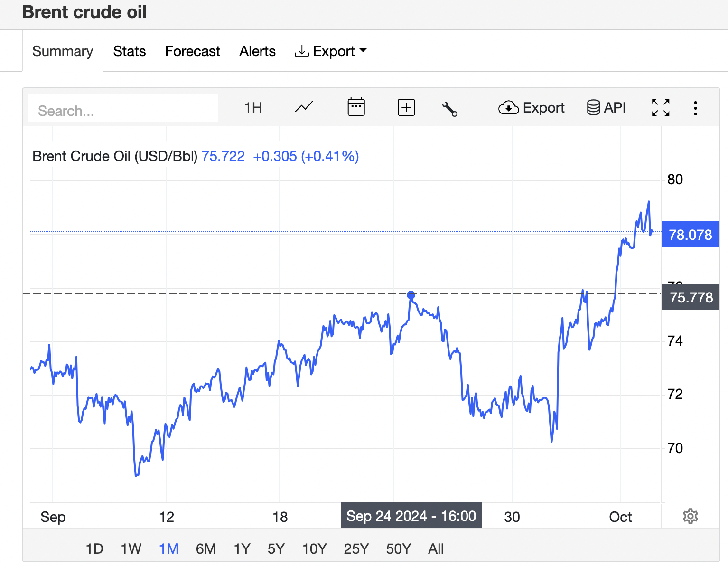Click the Sep x-axis label
The width and height of the screenshot is (728, 567).
click(53, 517)
